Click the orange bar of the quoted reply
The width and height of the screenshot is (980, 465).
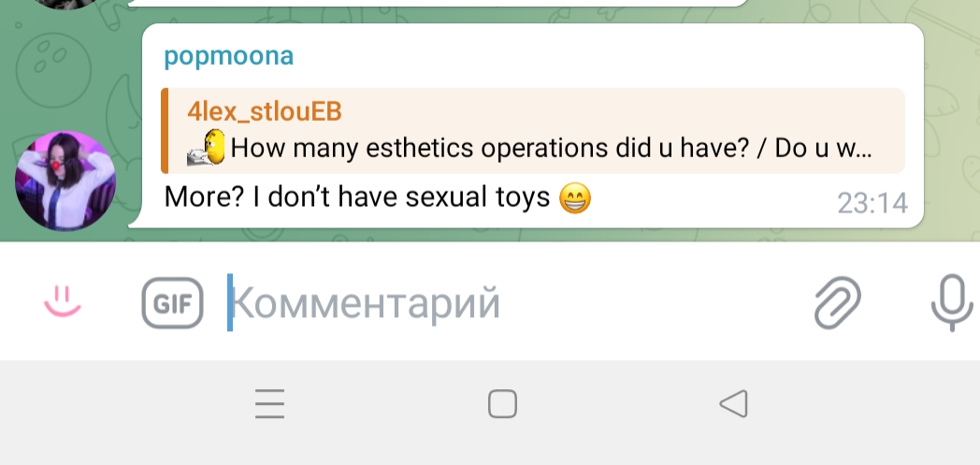pos(165,131)
